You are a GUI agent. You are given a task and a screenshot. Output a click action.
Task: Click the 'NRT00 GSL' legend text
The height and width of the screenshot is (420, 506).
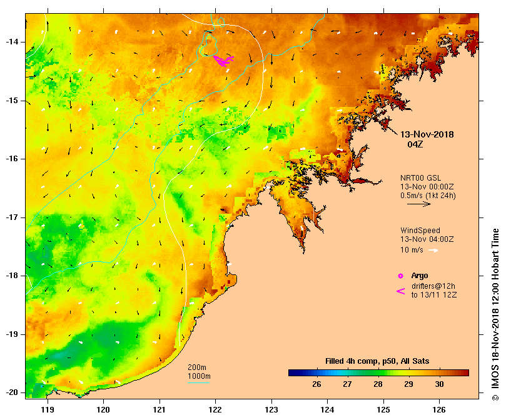420,178
